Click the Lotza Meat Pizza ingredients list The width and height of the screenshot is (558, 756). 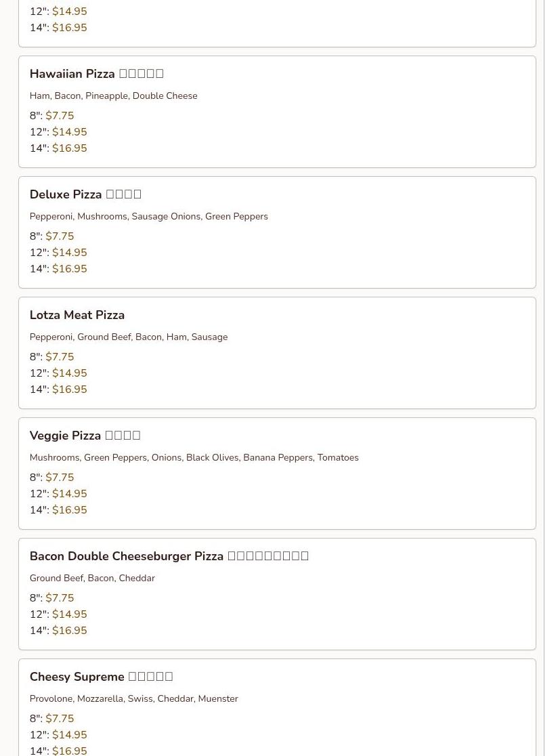point(128,337)
